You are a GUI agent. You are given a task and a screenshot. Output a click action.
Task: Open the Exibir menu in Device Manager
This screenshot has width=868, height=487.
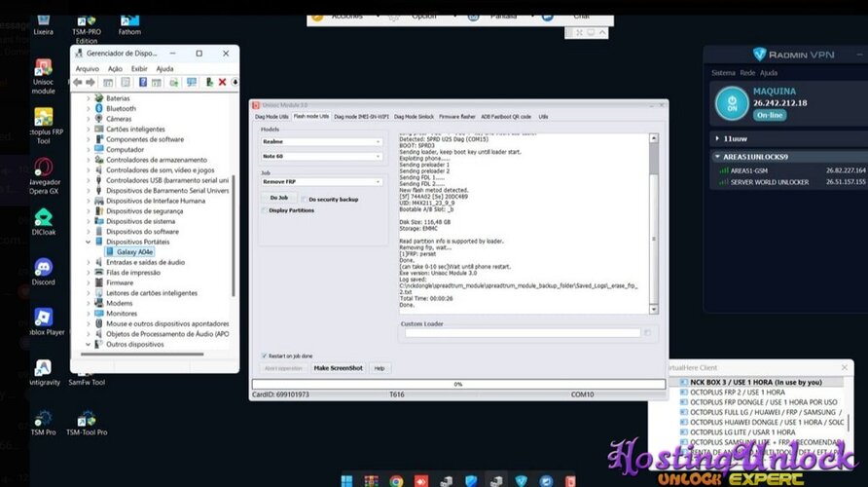click(x=139, y=69)
